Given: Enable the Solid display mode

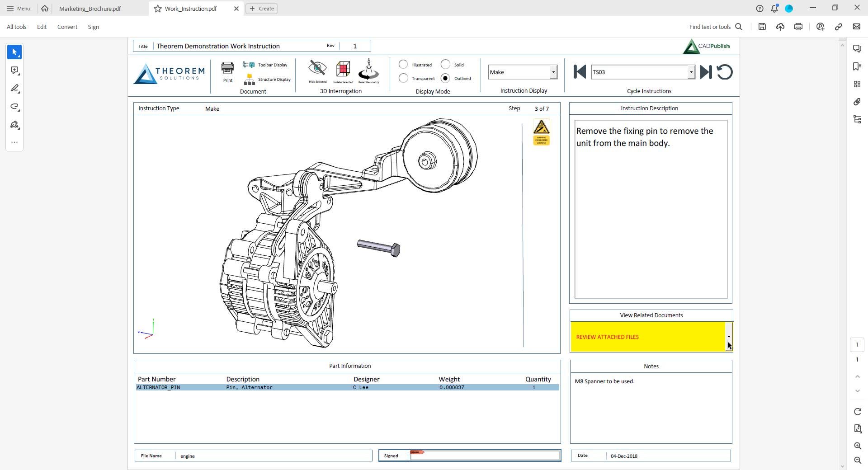Looking at the screenshot, I should click(x=447, y=65).
